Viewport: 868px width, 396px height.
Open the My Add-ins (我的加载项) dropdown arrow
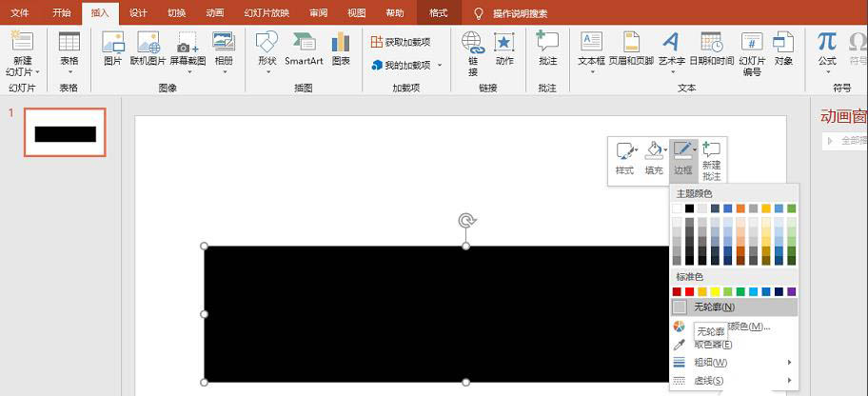point(440,66)
